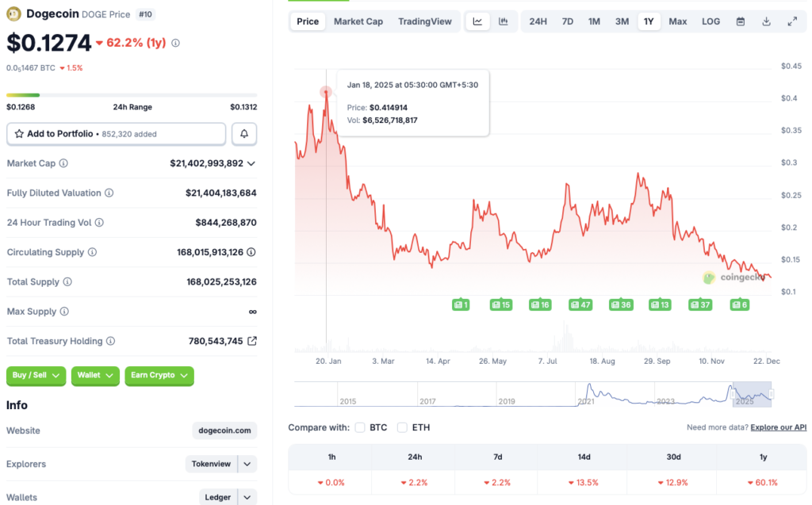Enable the BTC compare checkbox
The image size is (812, 505).
[x=359, y=427]
